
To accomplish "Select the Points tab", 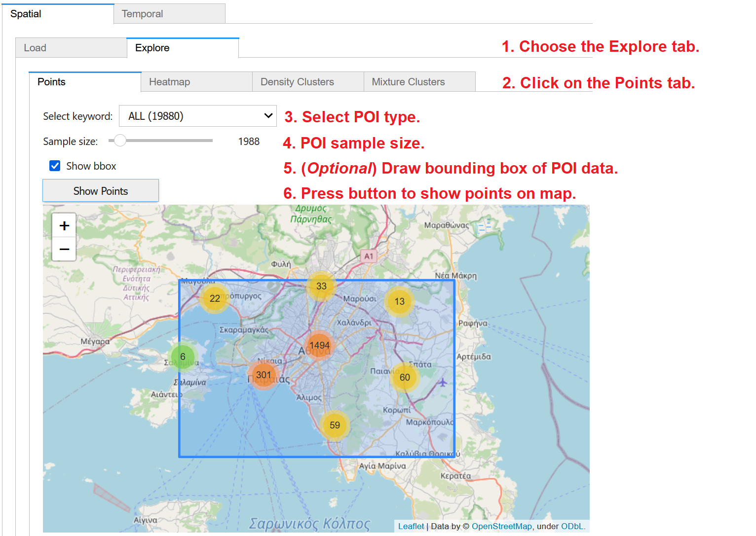I will tap(85, 82).
